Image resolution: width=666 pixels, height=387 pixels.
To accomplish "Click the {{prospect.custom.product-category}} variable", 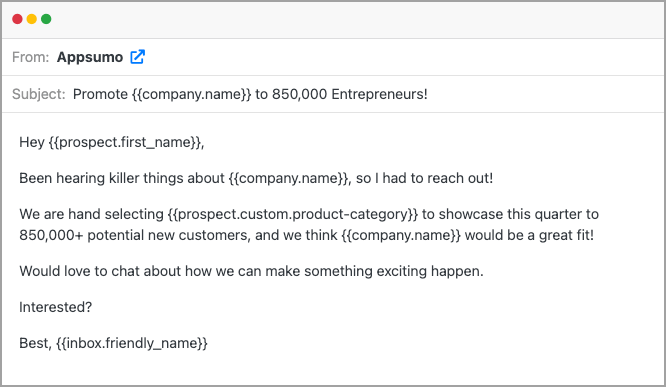I will coord(293,214).
